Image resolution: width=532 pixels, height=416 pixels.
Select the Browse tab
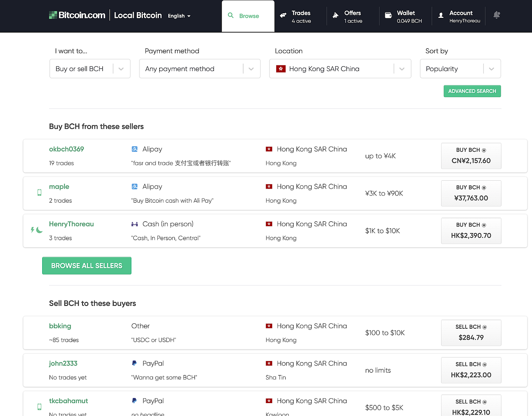click(x=248, y=16)
